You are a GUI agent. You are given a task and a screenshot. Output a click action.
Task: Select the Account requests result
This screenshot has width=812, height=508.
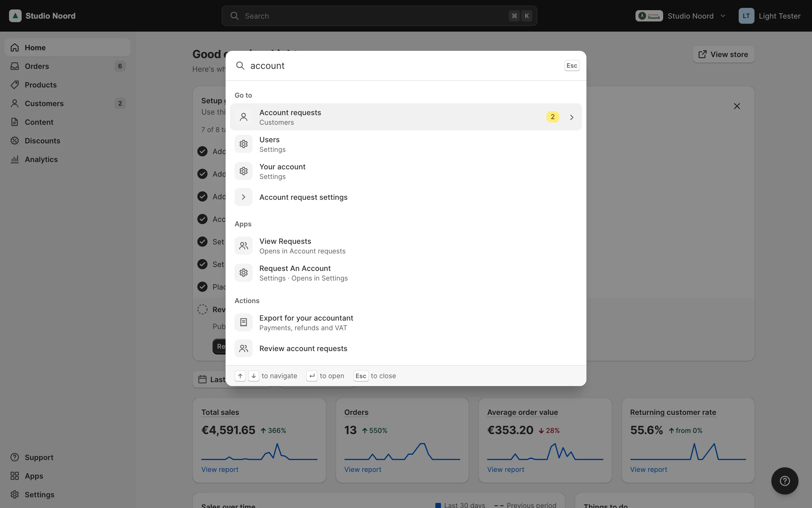[x=406, y=117]
